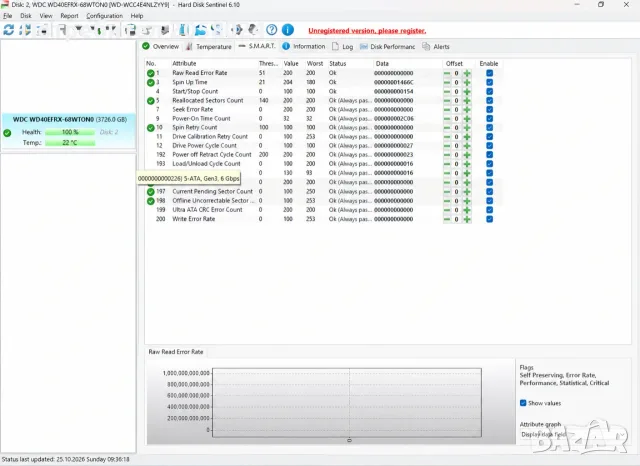
Task: Open the View menu
Action: [46, 16]
